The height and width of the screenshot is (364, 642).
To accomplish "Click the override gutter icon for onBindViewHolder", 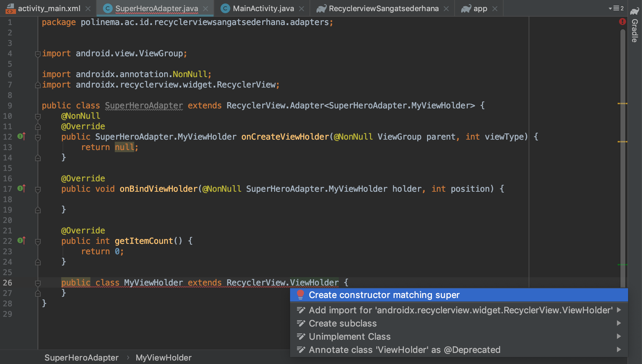I will pyautogui.click(x=22, y=189).
